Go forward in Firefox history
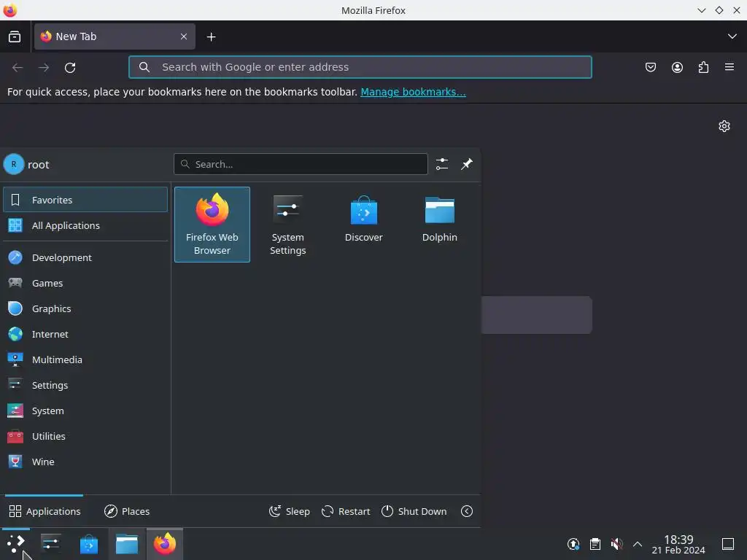The height and width of the screenshot is (560, 747). 44,67
